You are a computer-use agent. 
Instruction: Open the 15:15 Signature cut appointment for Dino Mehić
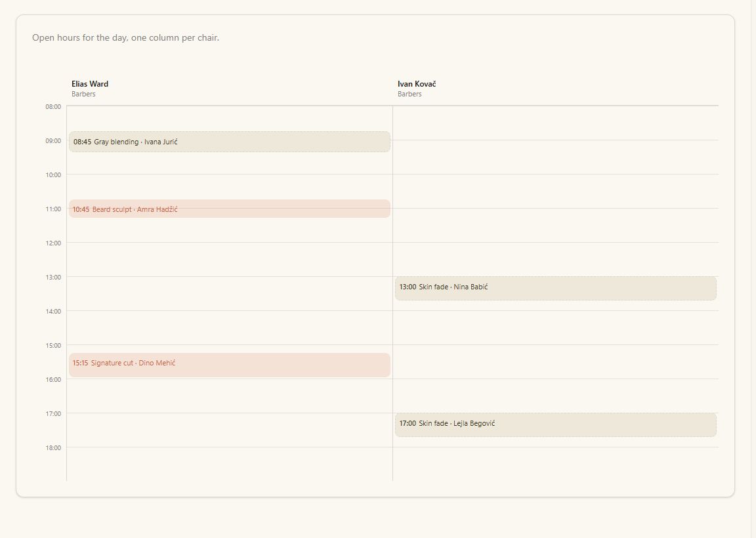(x=230, y=365)
